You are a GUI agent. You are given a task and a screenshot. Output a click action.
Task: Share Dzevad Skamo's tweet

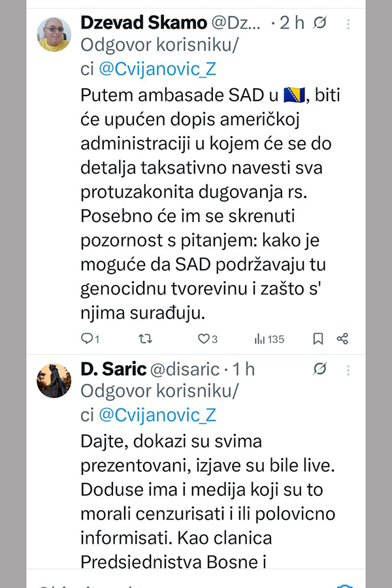pyautogui.click(x=342, y=338)
